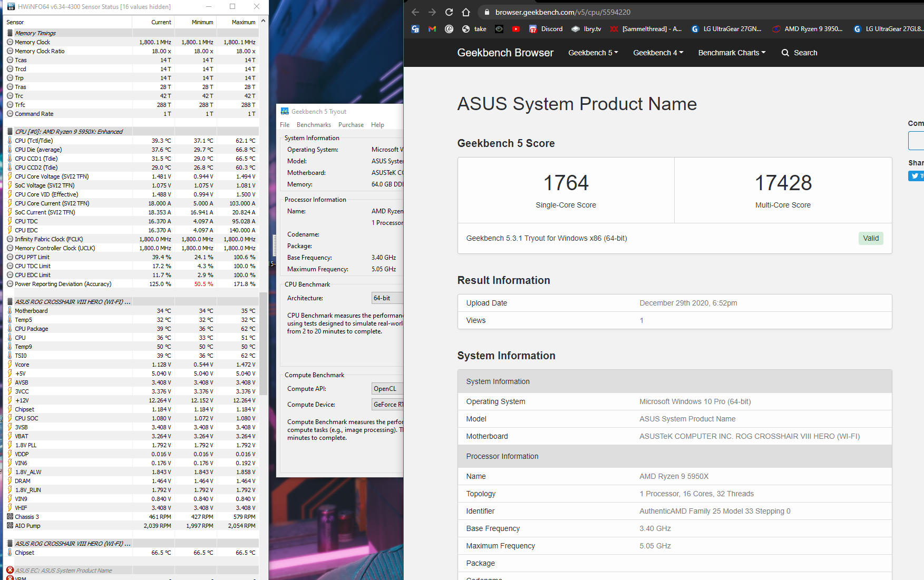Expand the Geekbench 4 navbar dropdown
Viewport: 924px width, 580px height.
[658, 53]
